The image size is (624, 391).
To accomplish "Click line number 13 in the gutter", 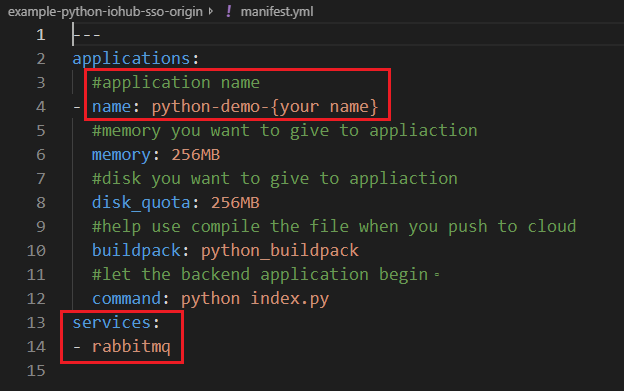I will [36, 323].
